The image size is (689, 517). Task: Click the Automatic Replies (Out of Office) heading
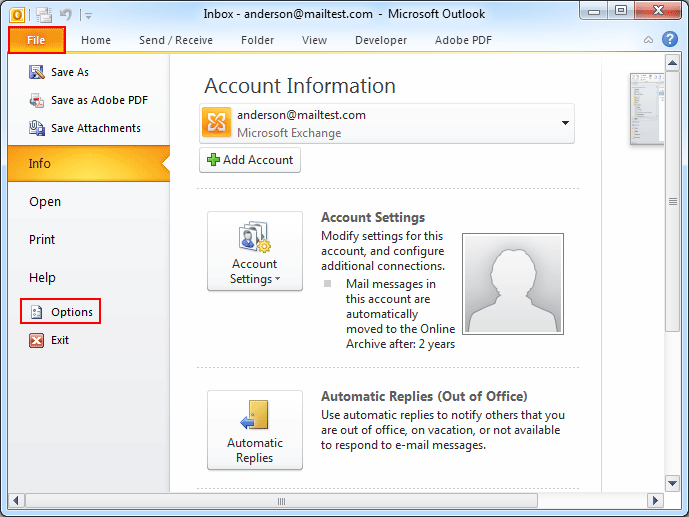424,396
